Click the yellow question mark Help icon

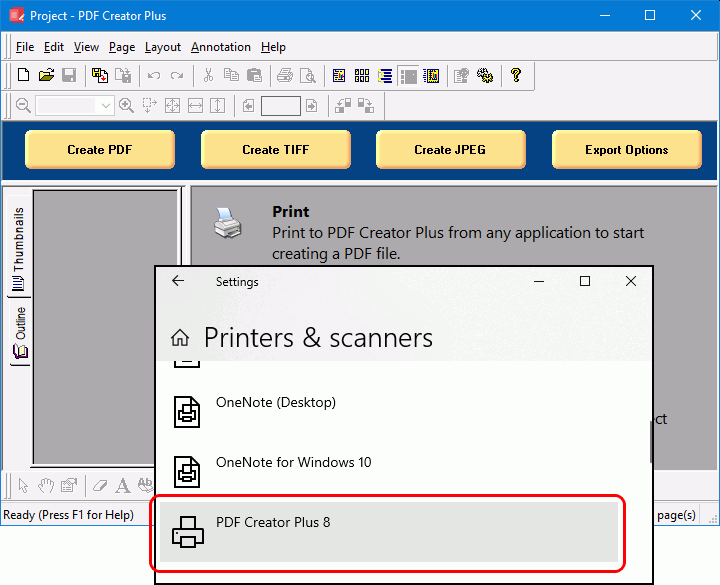pyautogui.click(x=516, y=75)
